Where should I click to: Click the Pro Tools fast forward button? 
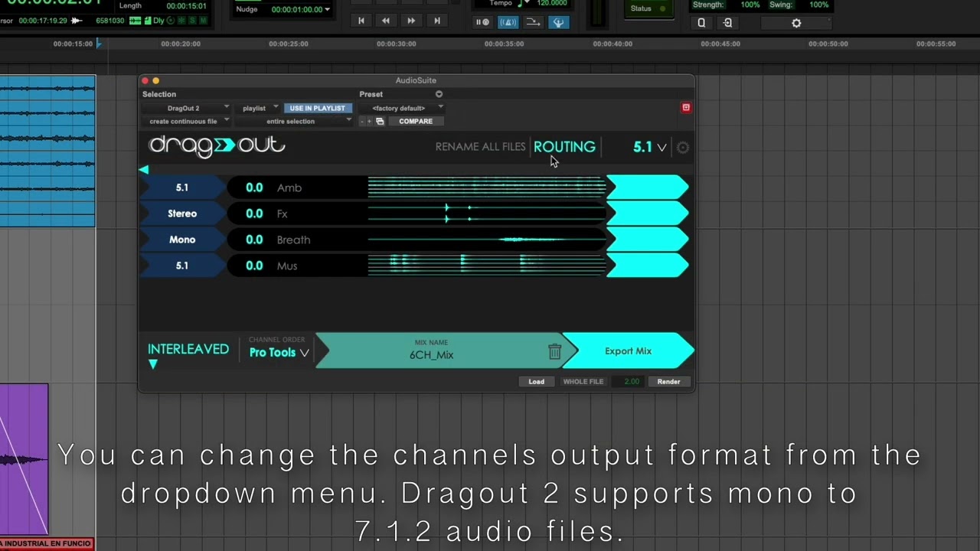click(x=411, y=21)
